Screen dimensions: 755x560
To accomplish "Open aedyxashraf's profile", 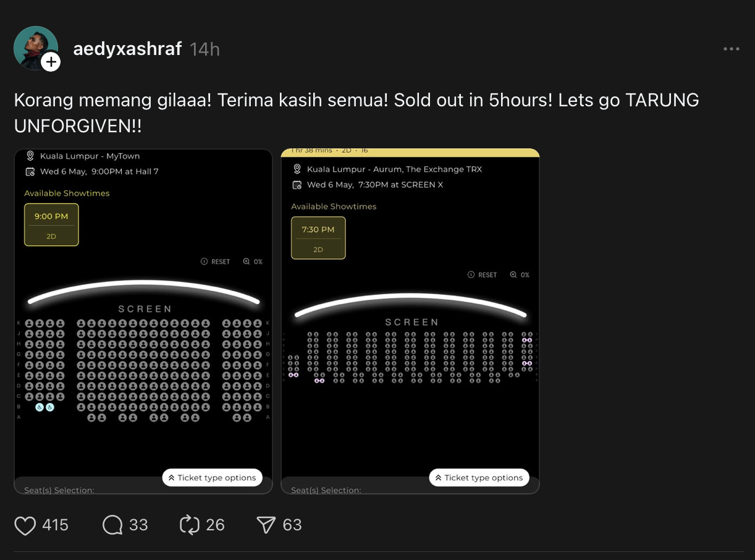I will [36, 48].
